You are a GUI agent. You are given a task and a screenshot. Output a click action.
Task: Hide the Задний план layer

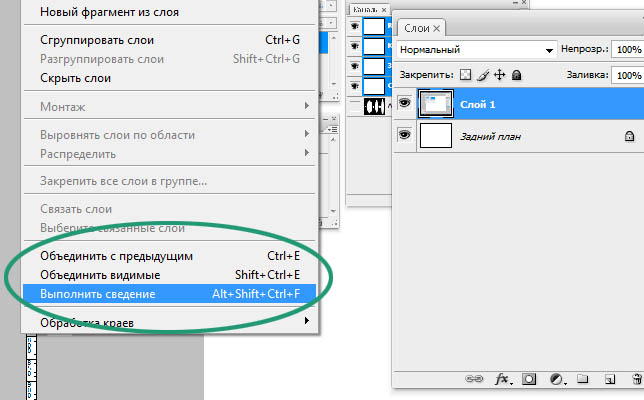pyautogui.click(x=406, y=135)
